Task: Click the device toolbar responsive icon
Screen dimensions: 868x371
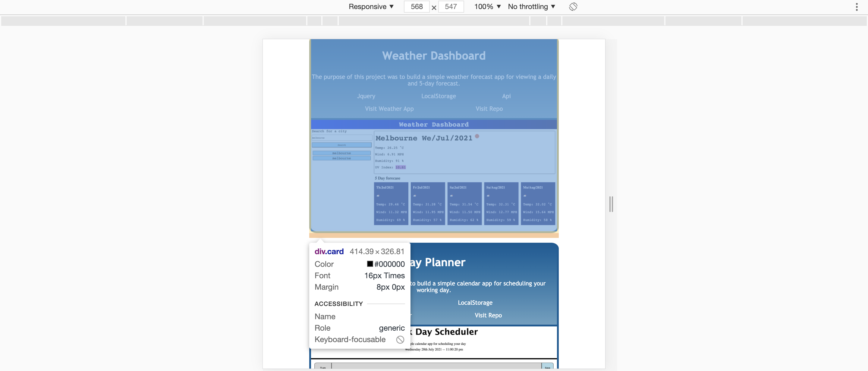Action: (x=572, y=7)
